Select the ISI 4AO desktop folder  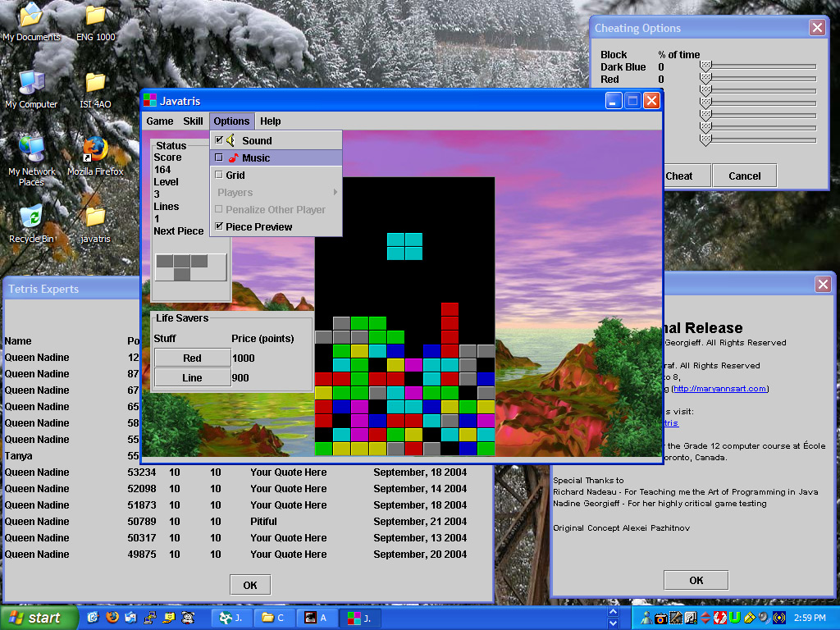(95, 89)
